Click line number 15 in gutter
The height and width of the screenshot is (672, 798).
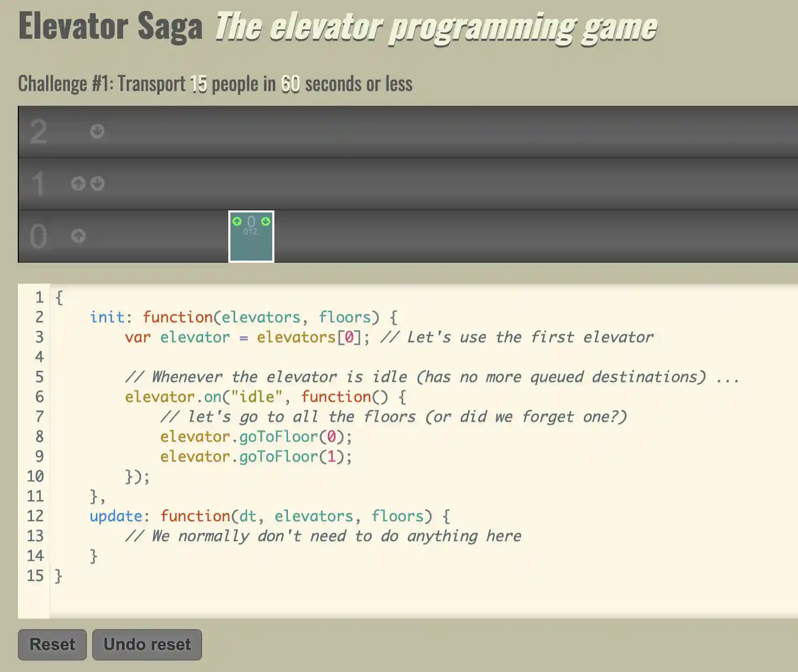coord(35,576)
